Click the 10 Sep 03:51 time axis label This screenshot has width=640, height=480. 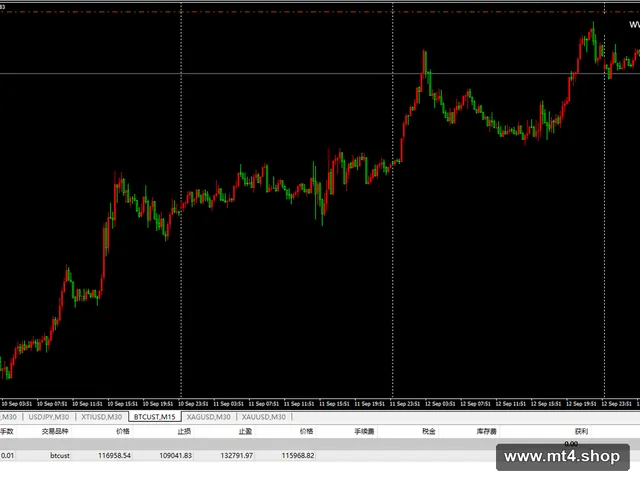(x=17, y=404)
